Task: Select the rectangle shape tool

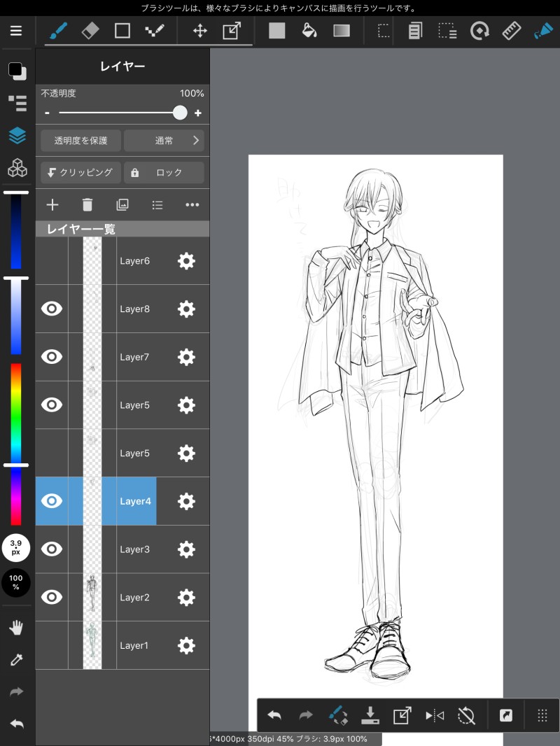Action: tap(122, 31)
